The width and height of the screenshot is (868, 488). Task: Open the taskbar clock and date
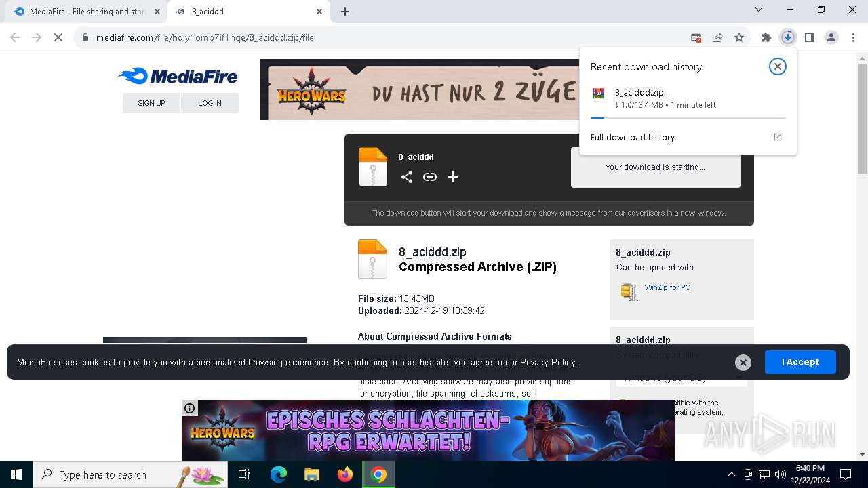[810, 474]
